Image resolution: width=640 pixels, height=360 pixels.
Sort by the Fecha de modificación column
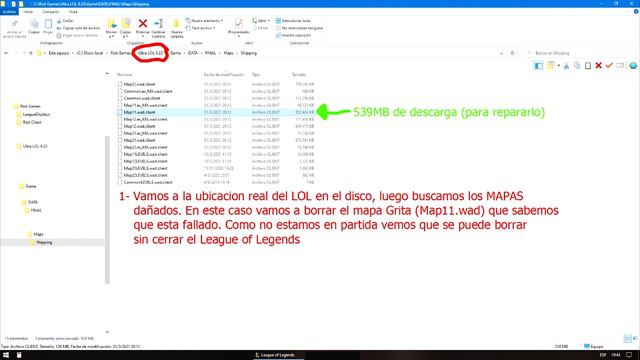(x=224, y=75)
